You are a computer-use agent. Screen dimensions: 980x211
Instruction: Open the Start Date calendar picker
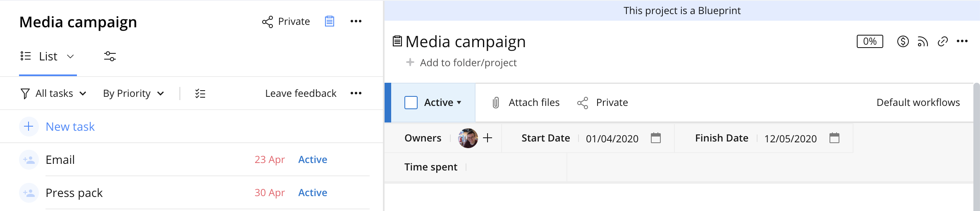click(x=656, y=138)
